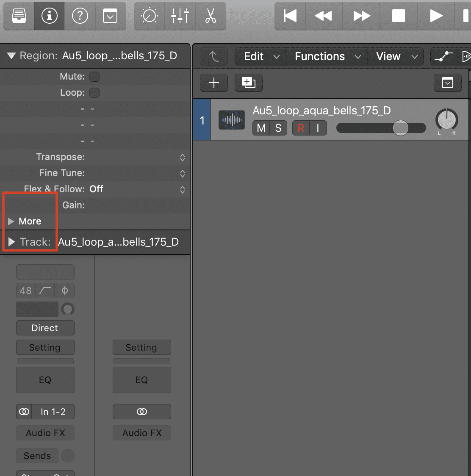471x476 pixels.
Task: Click the Sends slot
Action: tap(37, 456)
